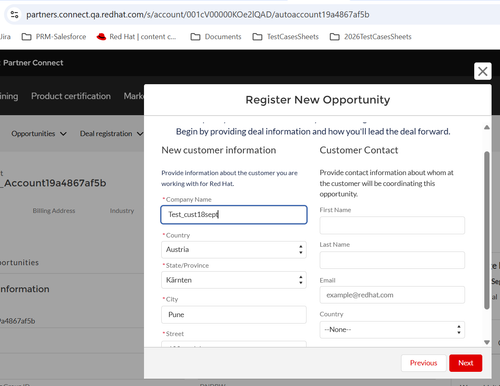Expand the Deal registration navigation menu
500x386 pixels.
111,134
